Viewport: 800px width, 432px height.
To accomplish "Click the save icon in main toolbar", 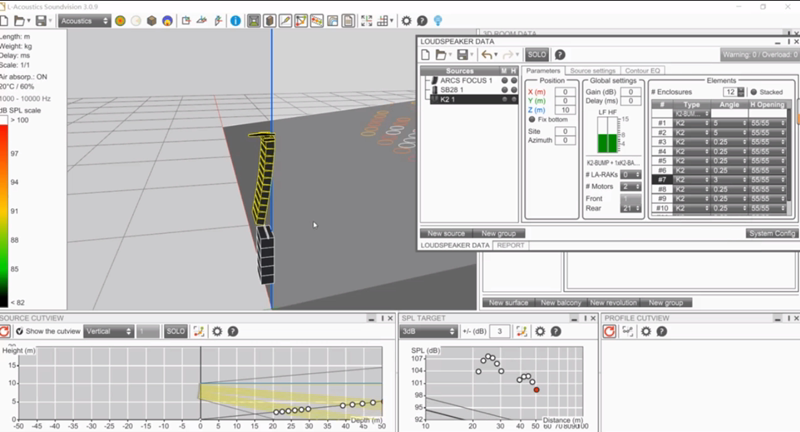I will coord(40,20).
